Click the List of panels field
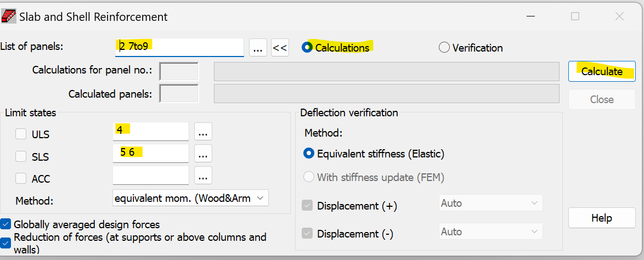The width and height of the screenshot is (644, 260). tap(179, 46)
